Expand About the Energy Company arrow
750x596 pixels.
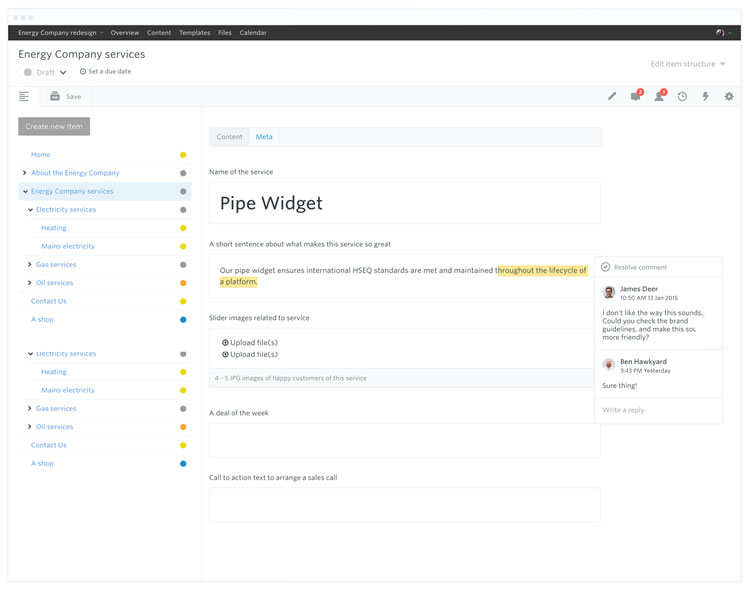[x=25, y=173]
